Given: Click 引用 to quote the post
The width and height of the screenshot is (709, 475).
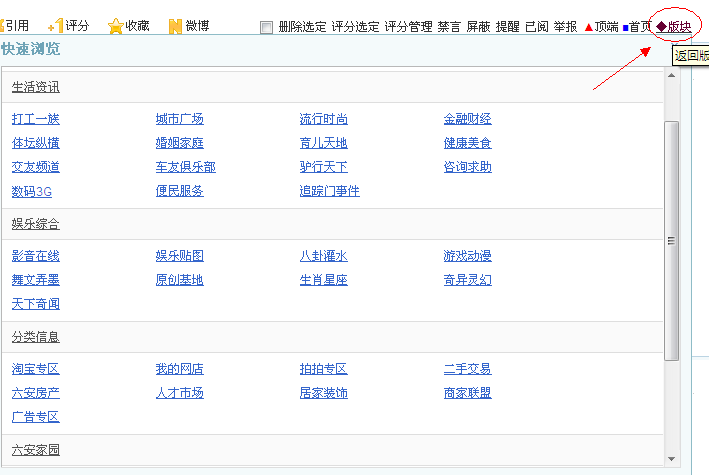Looking at the screenshot, I should click(x=16, y=25).
